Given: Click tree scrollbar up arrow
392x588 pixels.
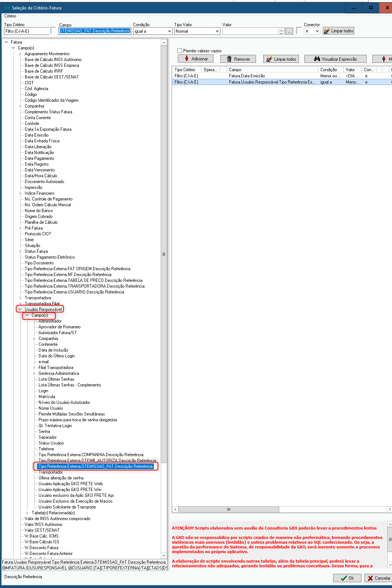Looking at the screenshot, I should pos(164,42).
